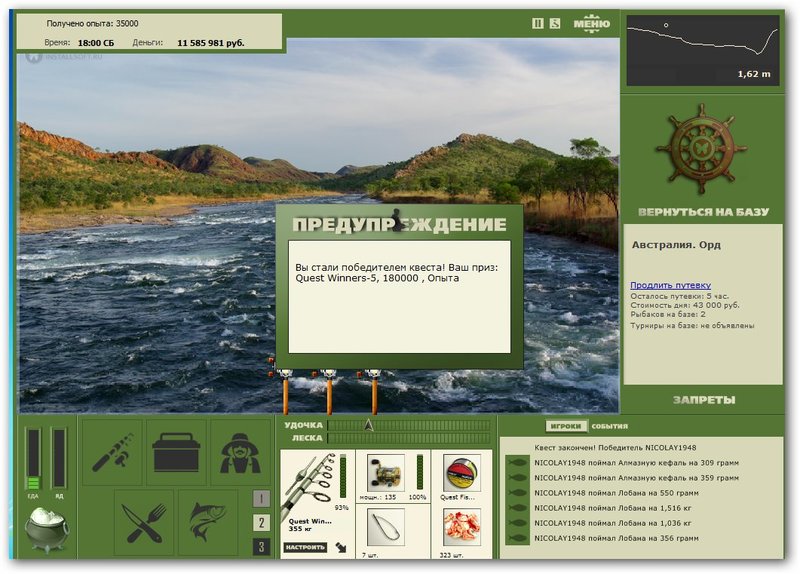
Task: Click the УДОЧКА tension indicator bar
Action: click(409, 425)
